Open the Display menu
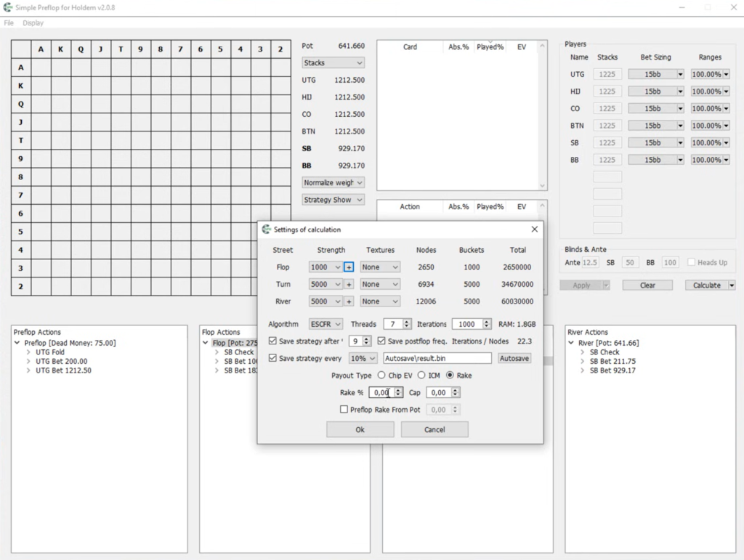The width and height of the screenshot is (744, 560). (33, 23)
